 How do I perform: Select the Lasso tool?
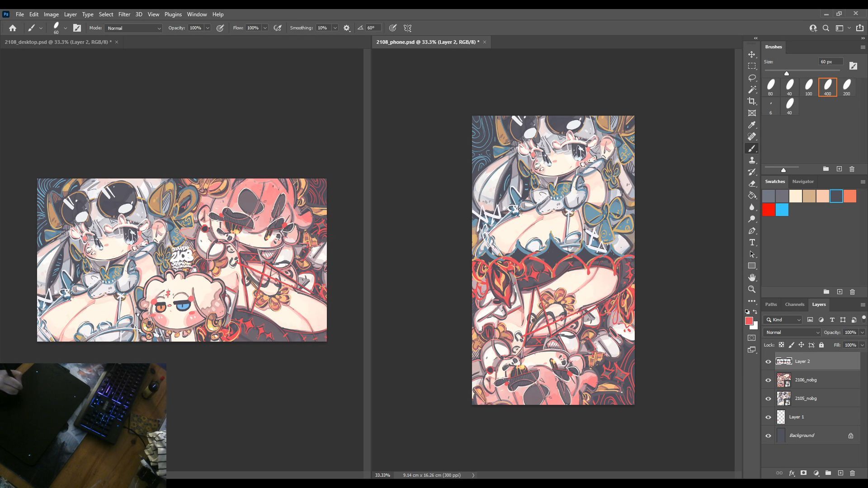[x=752, y=78]
